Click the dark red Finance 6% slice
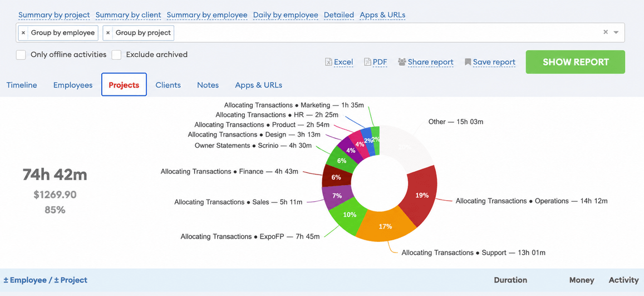 336,177
